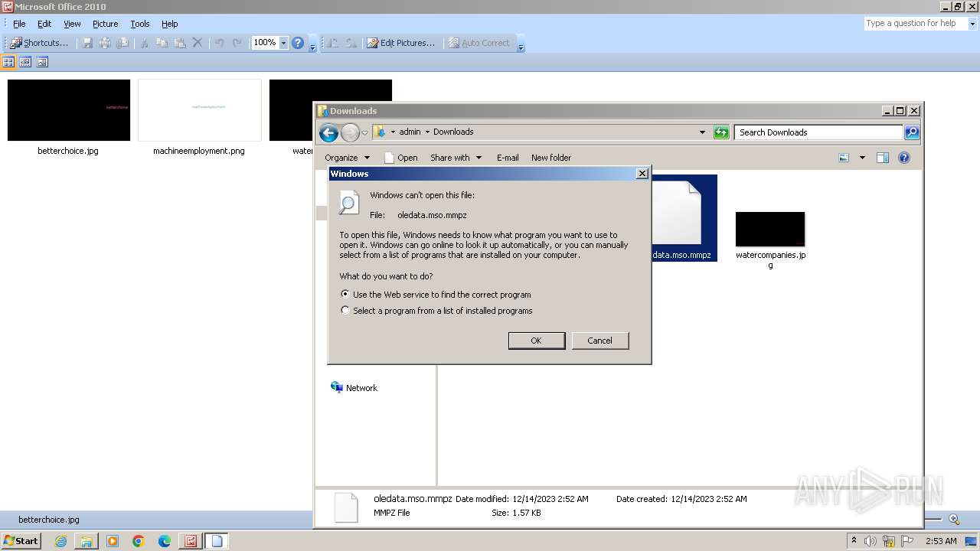Open the Picture Manager Help question icon
The width and height of the screenshot is (980, 551).
(298, 43)
